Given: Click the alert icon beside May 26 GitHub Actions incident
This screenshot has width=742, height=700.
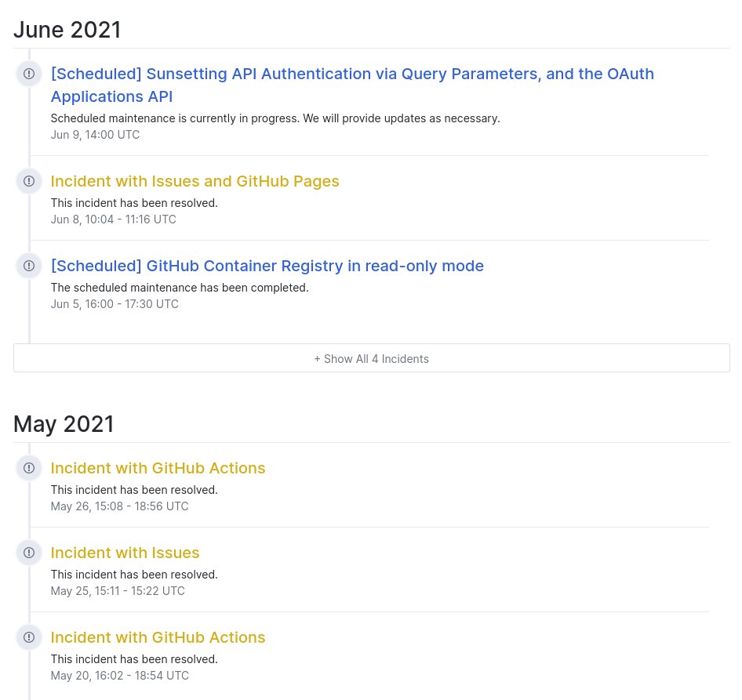Looking at the screenshot, I should click(29, 468).
